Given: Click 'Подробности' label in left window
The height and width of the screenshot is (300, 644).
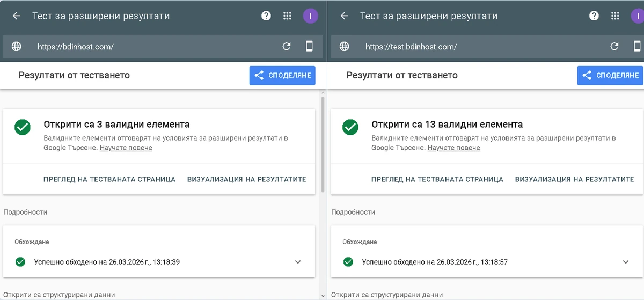Looking at the screenshot, I should click(25, 212).
